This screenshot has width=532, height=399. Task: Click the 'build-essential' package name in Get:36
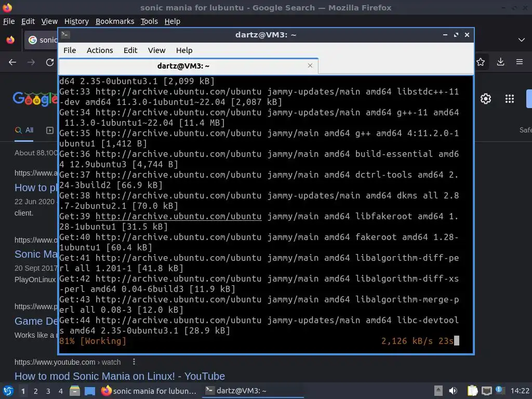coord(394,154)
